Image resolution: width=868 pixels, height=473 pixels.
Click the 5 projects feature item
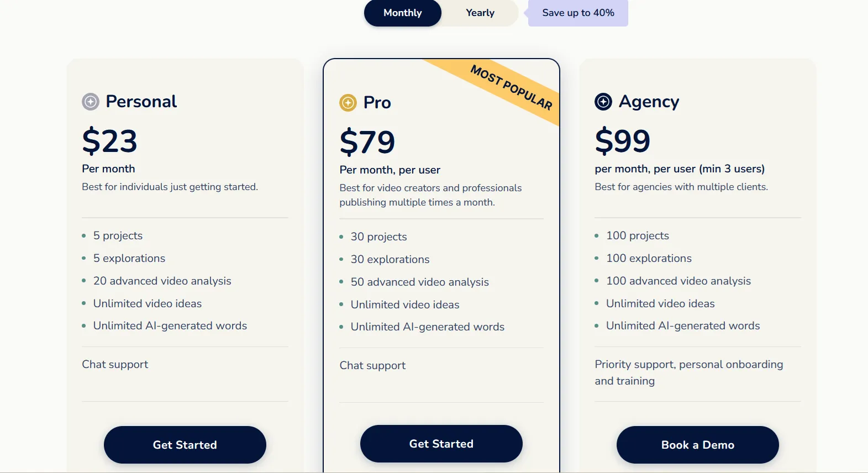(118, 236)
